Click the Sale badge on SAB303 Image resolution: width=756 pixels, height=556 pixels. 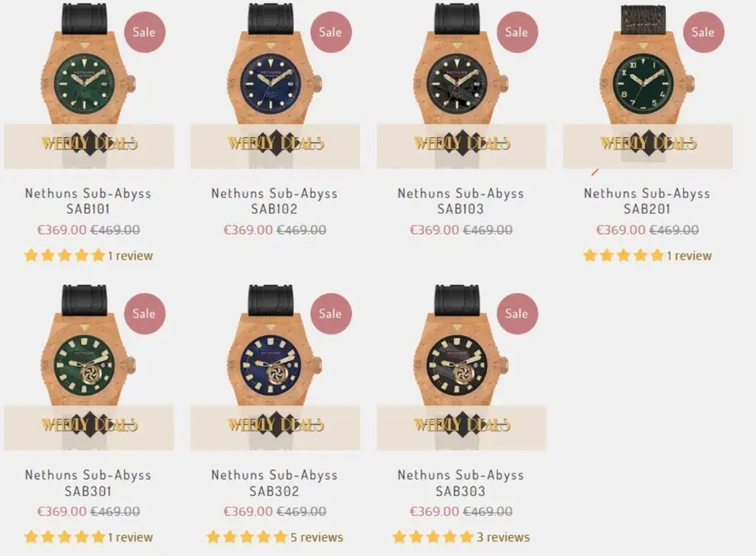(517, 314)
